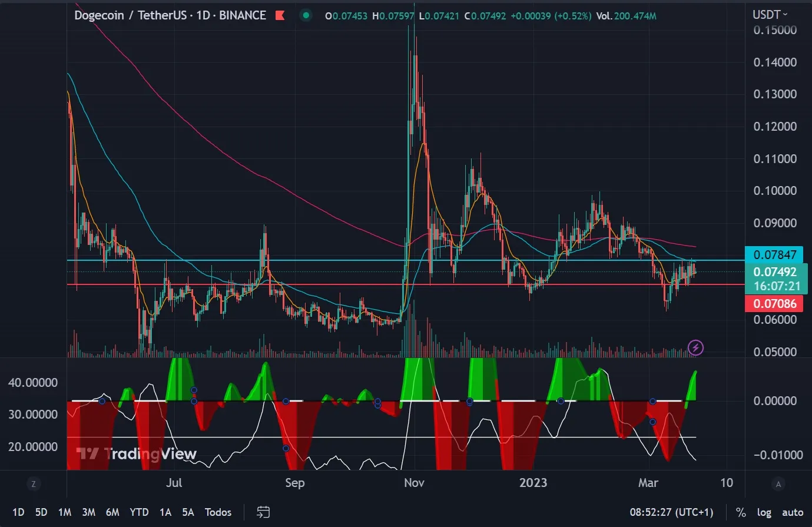Select the 1M time range
812x527 pixels.
(65, 512)
